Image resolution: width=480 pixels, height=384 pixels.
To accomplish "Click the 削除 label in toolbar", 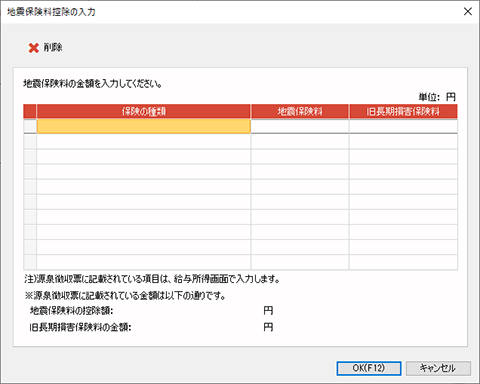I will (x=53, y=48).
